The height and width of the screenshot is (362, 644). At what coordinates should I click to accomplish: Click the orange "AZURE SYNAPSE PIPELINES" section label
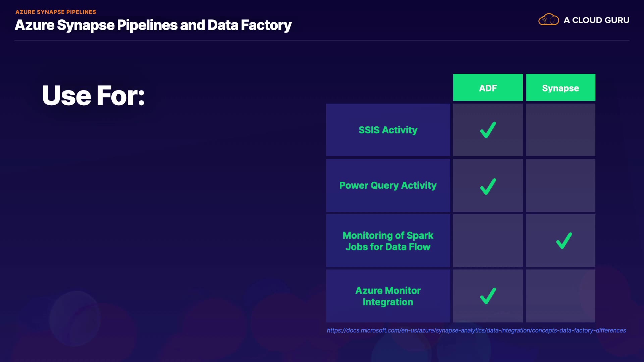pos(56,12)
